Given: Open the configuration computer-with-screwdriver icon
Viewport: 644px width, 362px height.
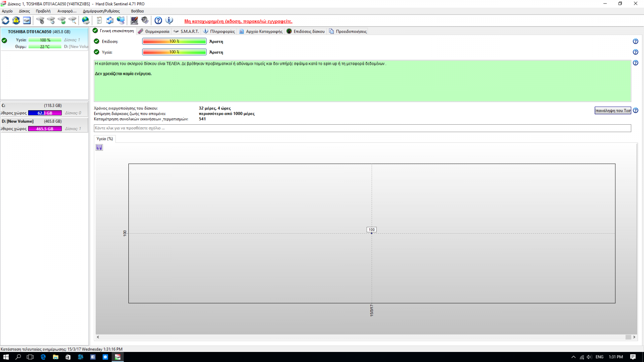Looking at the screenshot, I should tap(134, 20).
